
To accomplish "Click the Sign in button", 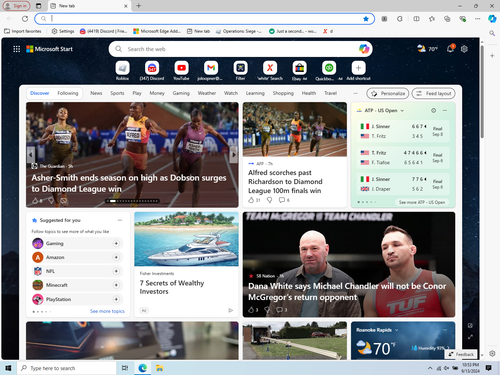I will [x=16, y=6].
